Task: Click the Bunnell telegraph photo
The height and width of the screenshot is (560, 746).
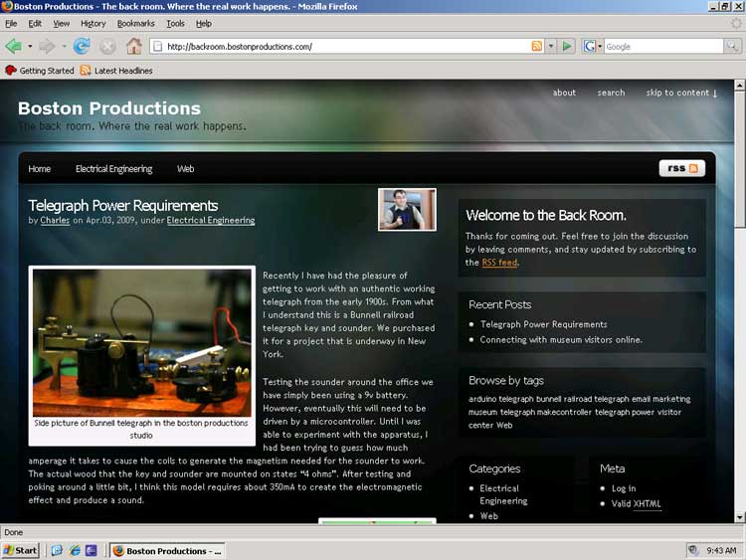Action: click(142, 342)
